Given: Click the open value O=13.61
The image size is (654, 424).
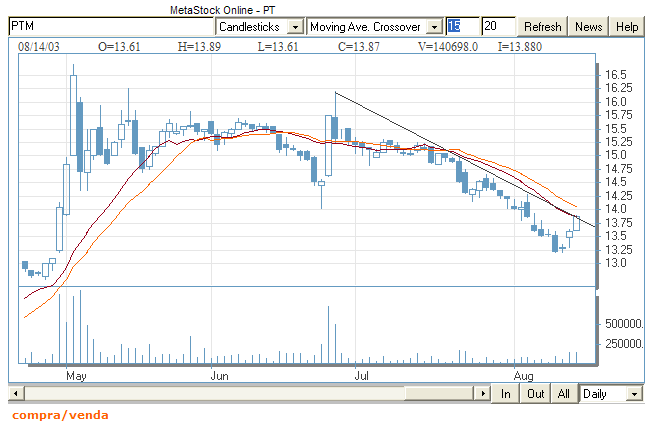Looking at the screenshot, I should tap(119, 47).
